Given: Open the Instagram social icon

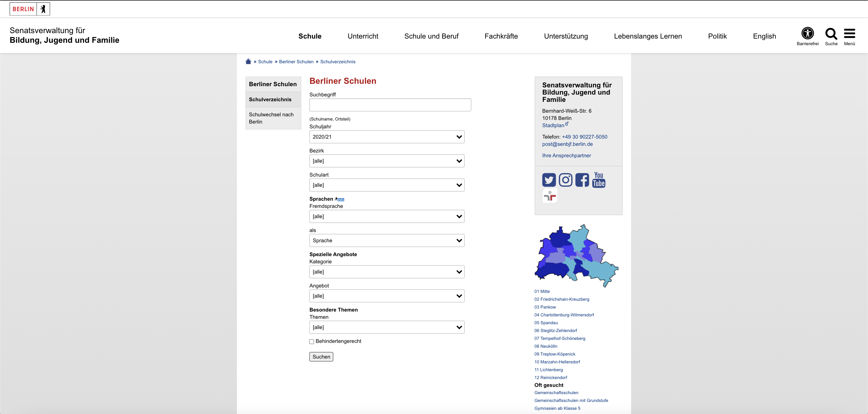Looking at the screenshot, I should pos(565,180).
